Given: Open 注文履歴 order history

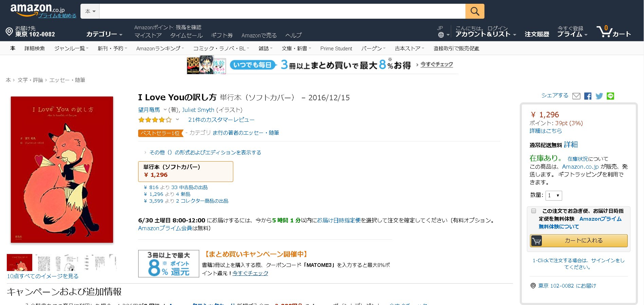Looking at the screenshot, I should [x=537, y=34].
